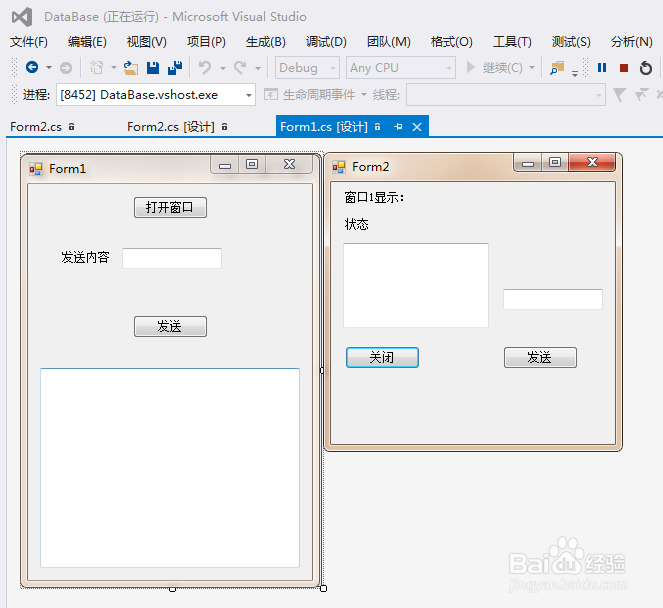Screen dimensions: 663x608
Task: Click the large text area in Form1
Action: coord(170,468)
